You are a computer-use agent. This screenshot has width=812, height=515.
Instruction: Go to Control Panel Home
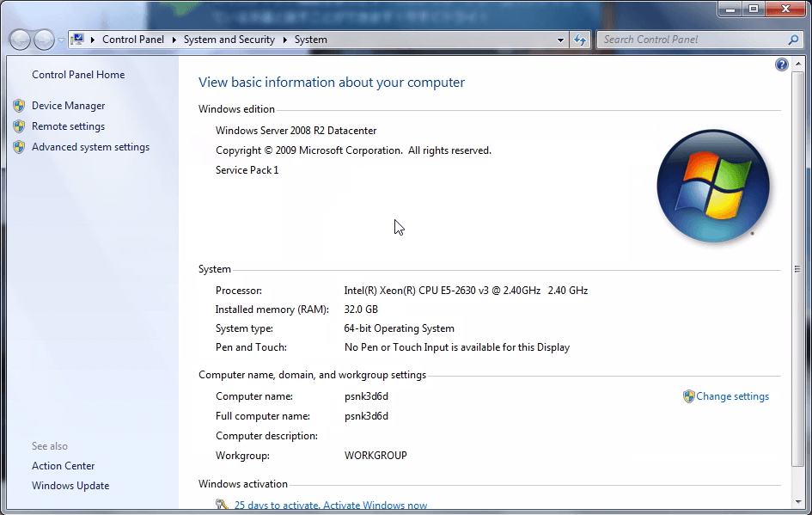point(78,75)
